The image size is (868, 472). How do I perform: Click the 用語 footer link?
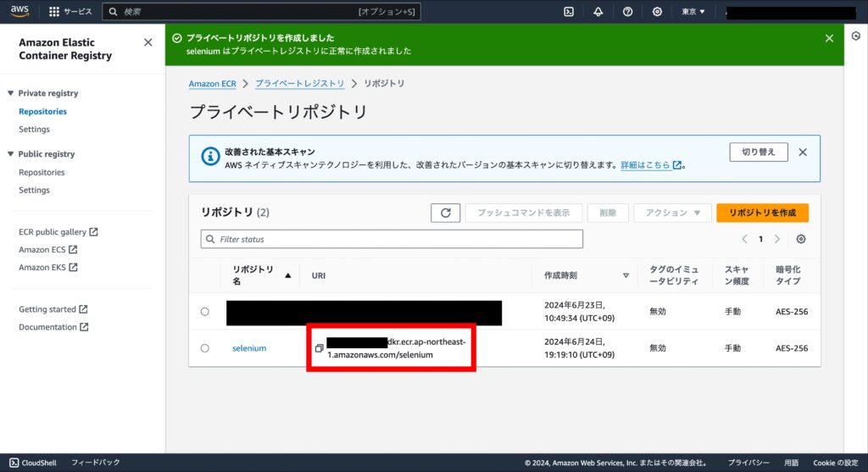791,463
